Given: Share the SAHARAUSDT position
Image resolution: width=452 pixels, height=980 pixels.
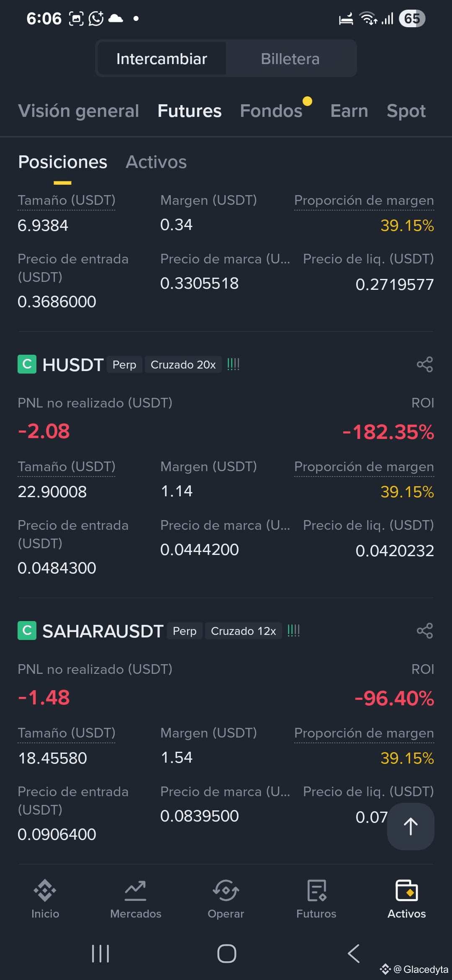Looking at the screenshot, I should coord(425,631).
